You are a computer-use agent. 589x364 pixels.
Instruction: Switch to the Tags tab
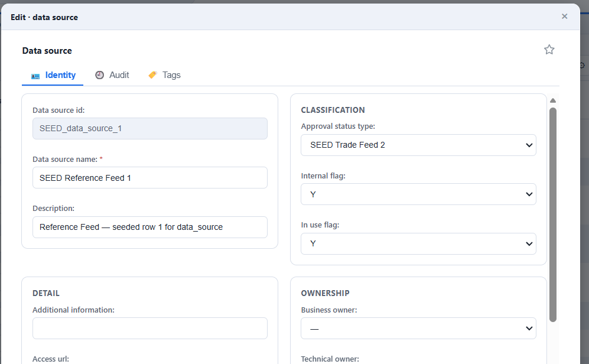164,75
